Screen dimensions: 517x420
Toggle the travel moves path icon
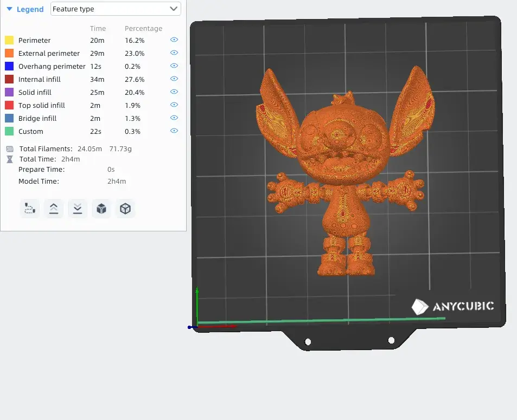click(x=30, y=209)
